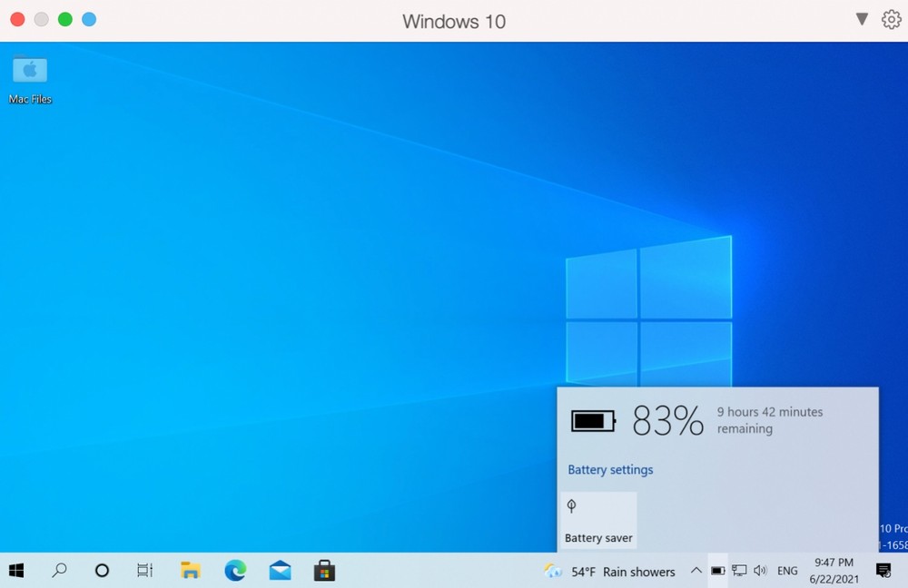The image size is (908, 588).
Task: Click the blue Coherence window button
Action: click(x=89, y=20)
